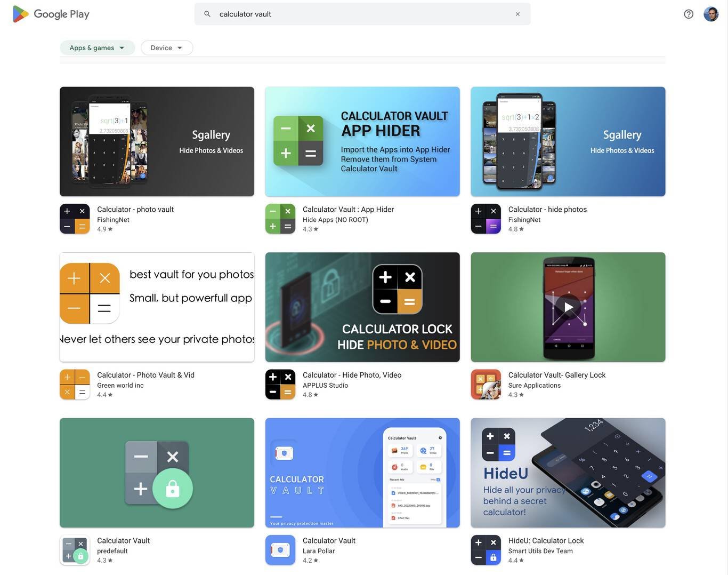Screen dimensions: 728x575
Task: Open the Calculator - photo vault app icon
Action: [x=75, y=219]
